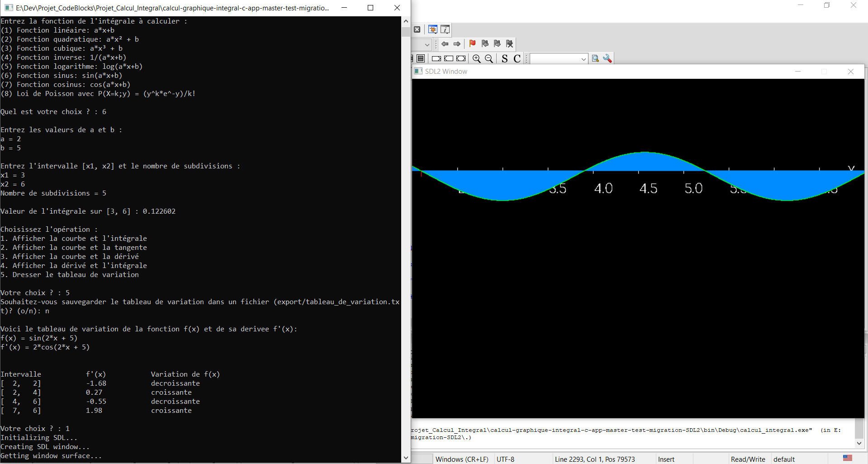868x464 pixels.
Task: Go to next bookmark flag icon
Action: [x=497, y=43]
